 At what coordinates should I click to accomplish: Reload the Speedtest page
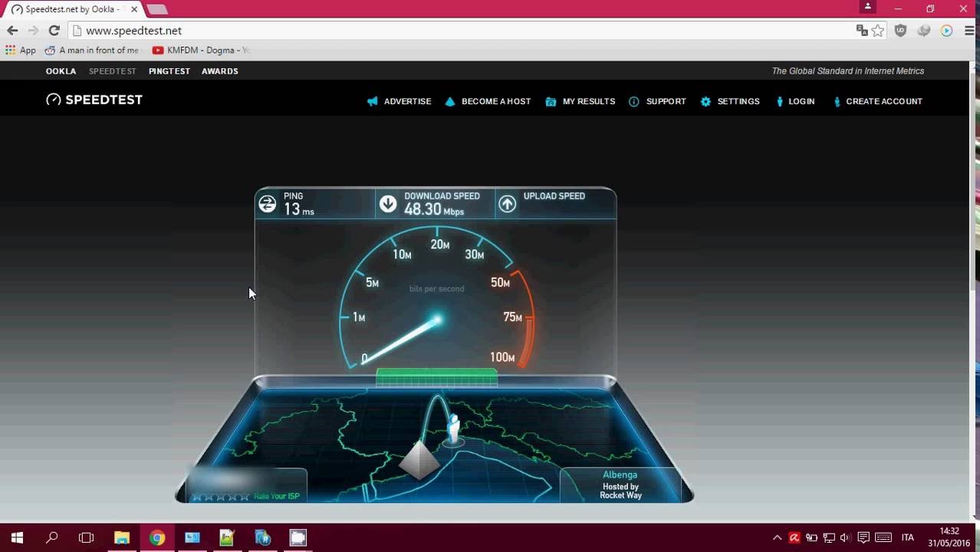[54, 31]
